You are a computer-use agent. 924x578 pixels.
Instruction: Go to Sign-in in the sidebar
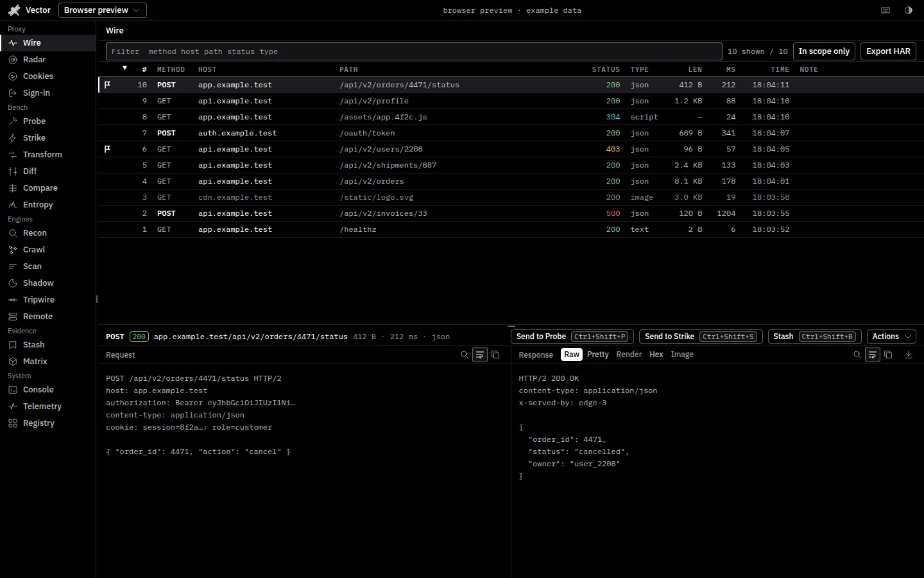pos(47,93)
